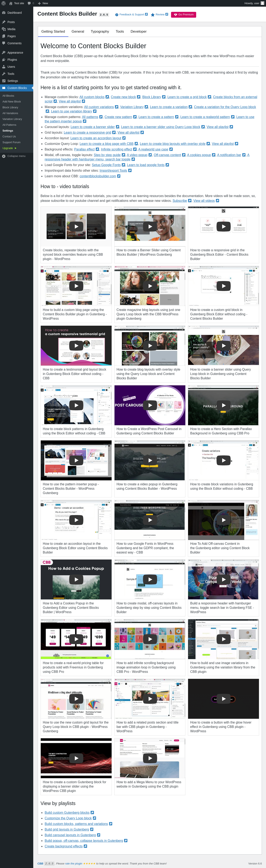Image resolution: width=266 pixels, height=868 pixels.
Task: Click the Go Premium button
Action: (x=183, y=15)
